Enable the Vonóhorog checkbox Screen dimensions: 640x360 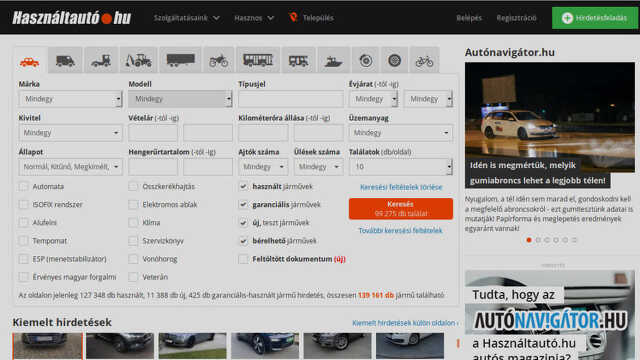tap(133, 259)
